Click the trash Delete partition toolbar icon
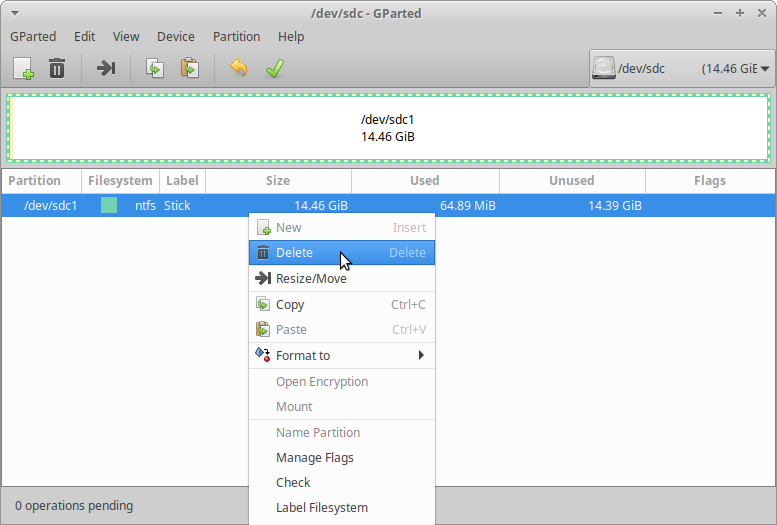This screenshot has width=777, height=525. pyautogui.click(x=57, y=68)
